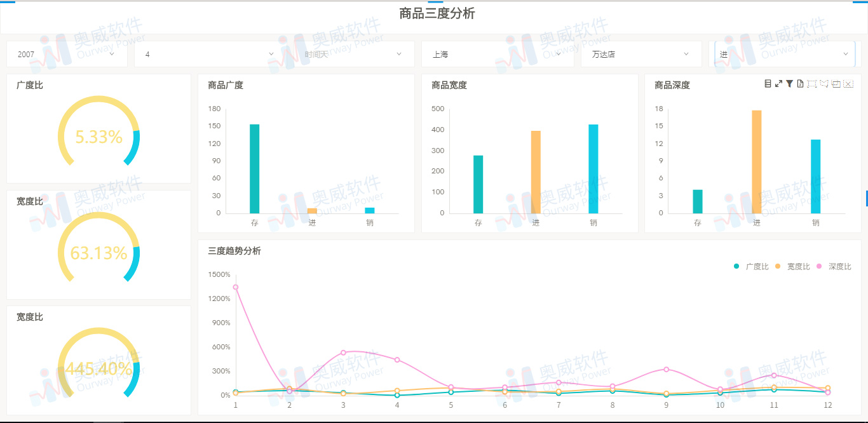Open the 万达店 store dropdown
This screenshot has width=868, height=423.
(x=641, y=54)
